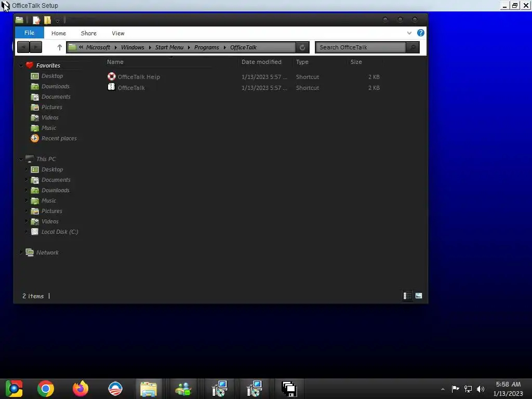Viewport: 532px width, 399px height.
Task: Expand the ribbon with the chevron
Action: point(409,33)
